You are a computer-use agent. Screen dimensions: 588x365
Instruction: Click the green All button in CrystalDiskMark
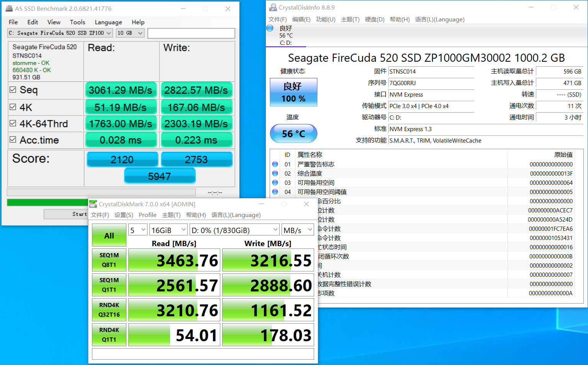click(x=109, y=235)
